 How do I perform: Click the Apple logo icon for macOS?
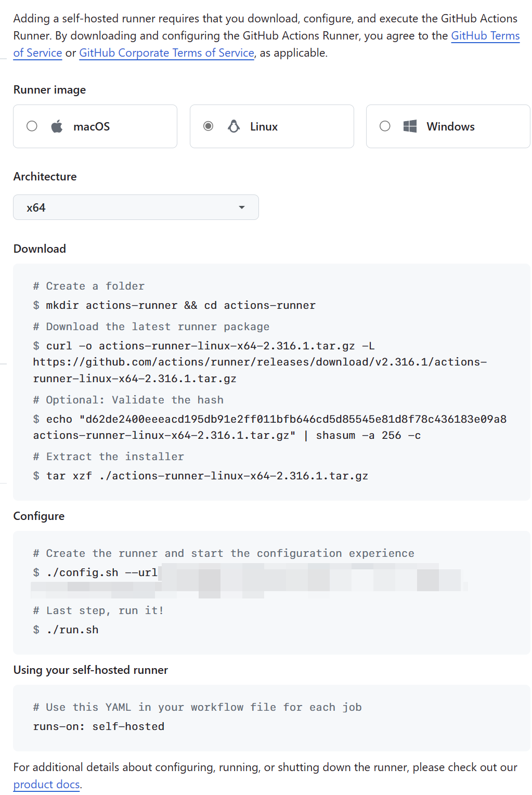click(57, 126)
